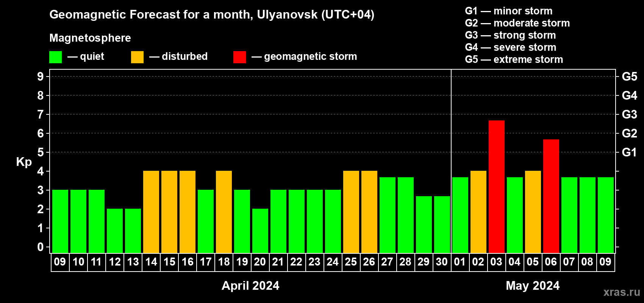Click date label '10' on the x-axis
Viewport: 644px width, 303px height.
coord(78,262)
